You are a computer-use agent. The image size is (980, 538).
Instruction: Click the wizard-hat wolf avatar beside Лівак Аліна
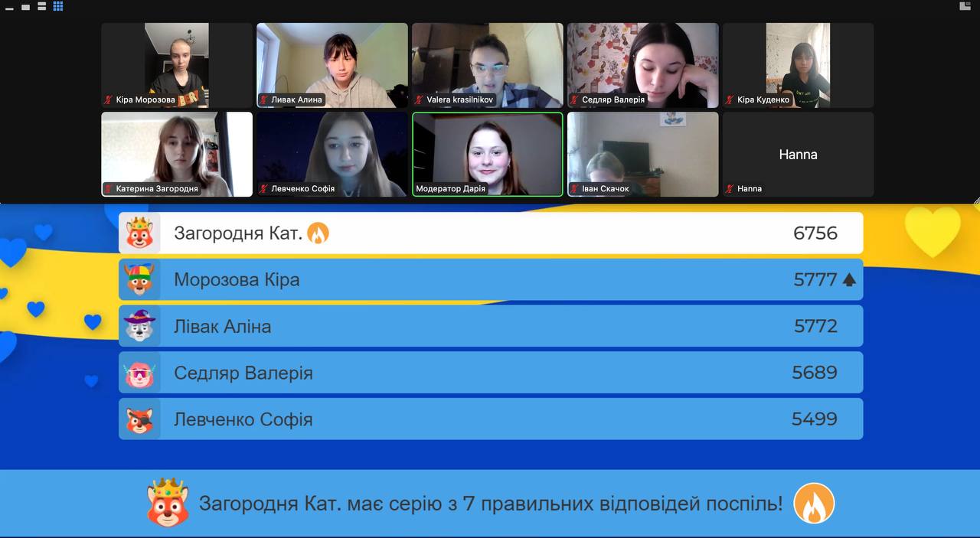pyautogui.click(x=139, y=327)
